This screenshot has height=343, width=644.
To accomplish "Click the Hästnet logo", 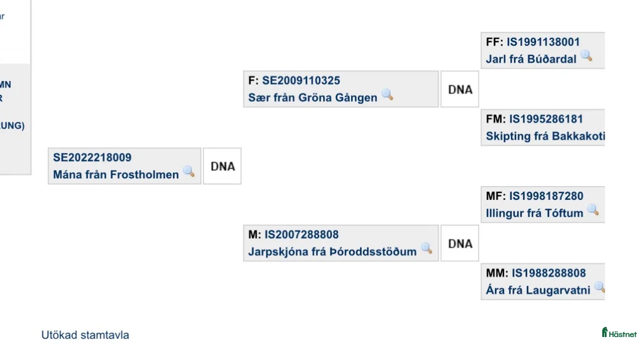I will [619, 333].
